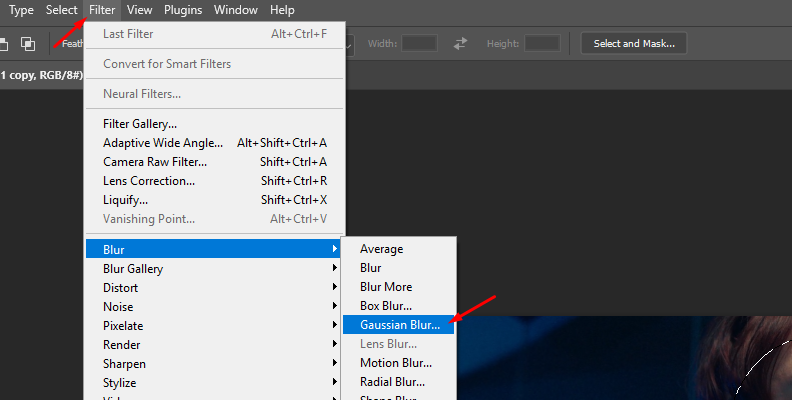The image size is (792, 400).
Task: Click the Height input field
Action: tap(542, 43)
